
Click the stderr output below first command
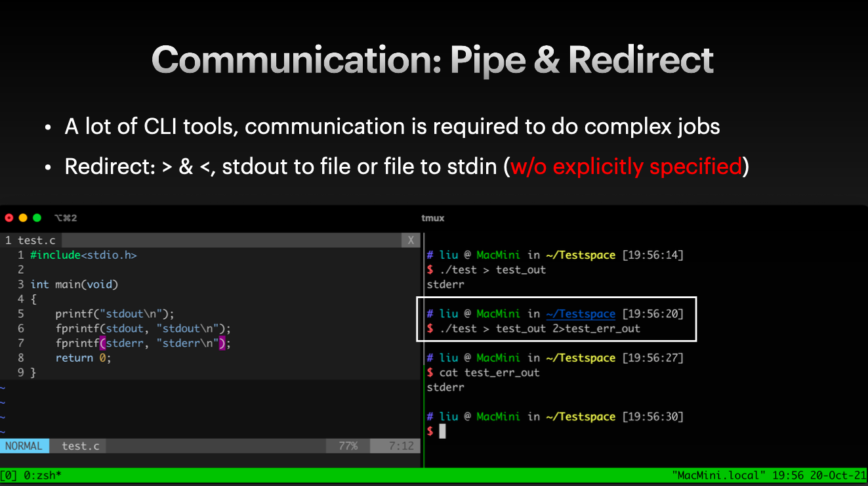coord(445,284)
